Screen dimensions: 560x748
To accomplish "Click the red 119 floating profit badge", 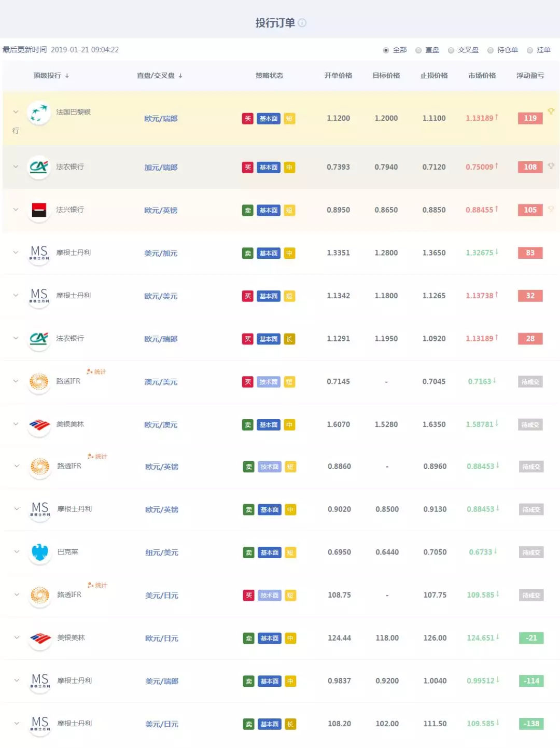I will (x=530, y=118).
